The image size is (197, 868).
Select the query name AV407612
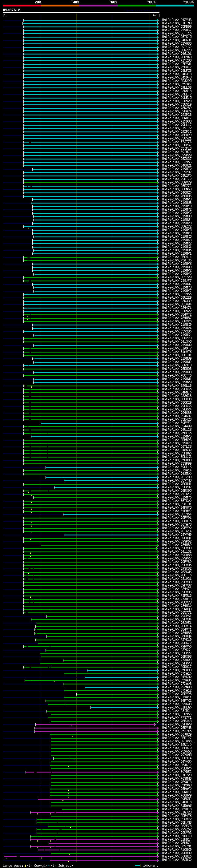tap(11, 10)
